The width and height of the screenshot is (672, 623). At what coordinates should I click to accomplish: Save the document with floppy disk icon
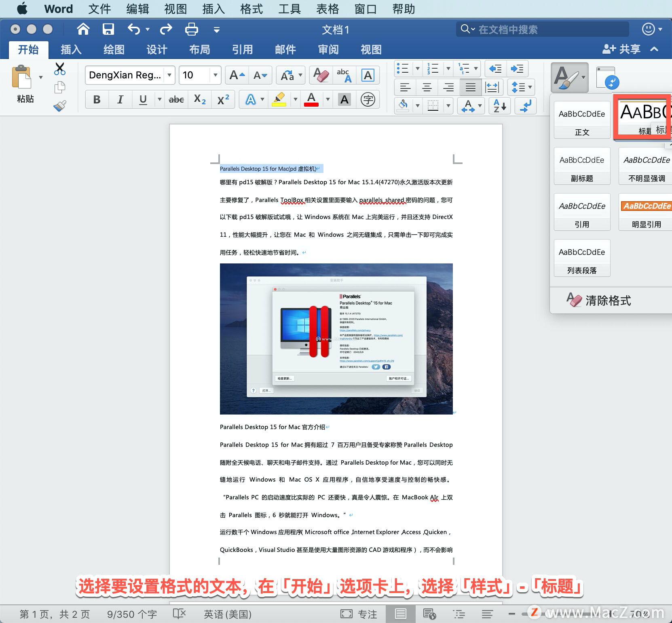pos(108,29)
